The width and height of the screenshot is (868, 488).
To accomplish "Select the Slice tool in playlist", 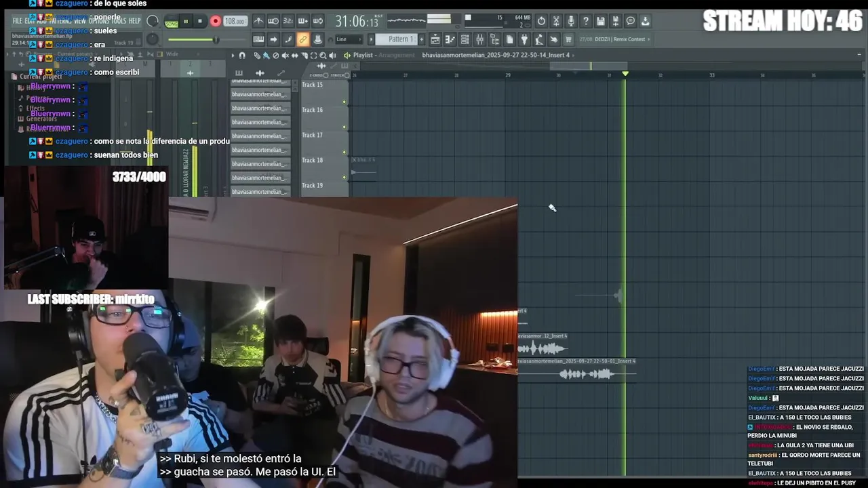I will 304,55.
